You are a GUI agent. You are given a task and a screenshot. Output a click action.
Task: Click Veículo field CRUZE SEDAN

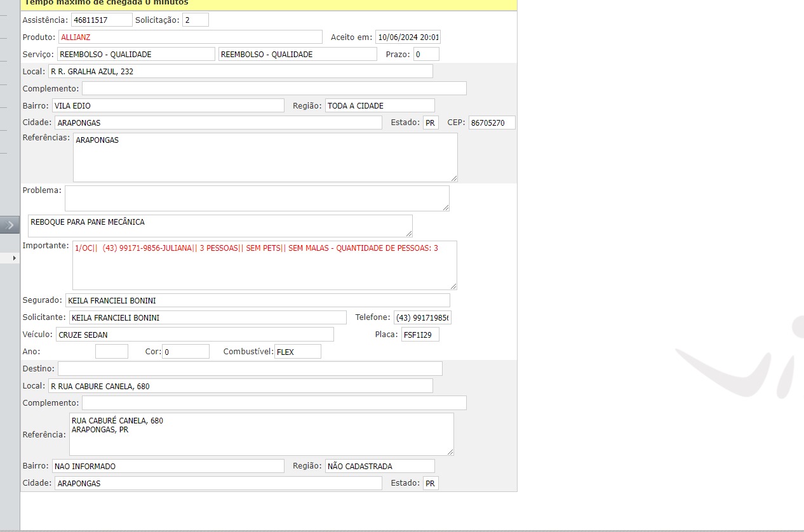[195, 335]
